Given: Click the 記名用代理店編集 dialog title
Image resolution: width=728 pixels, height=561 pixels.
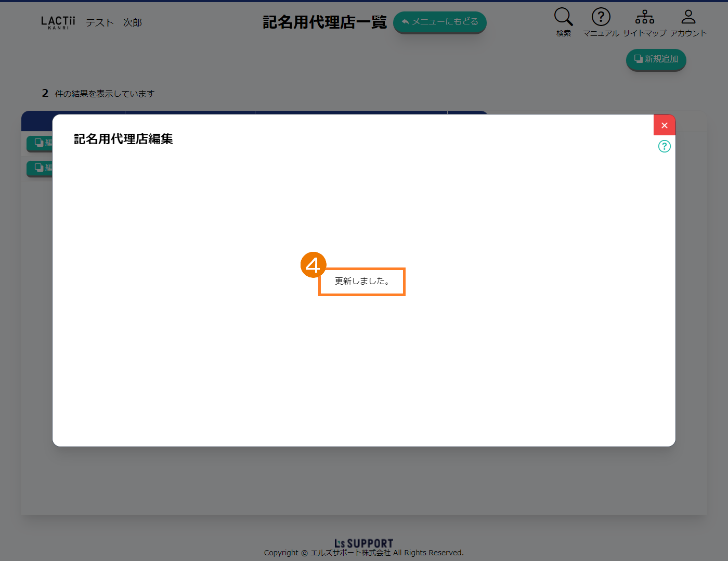Looking at the screenshot, I should (123, 139).
